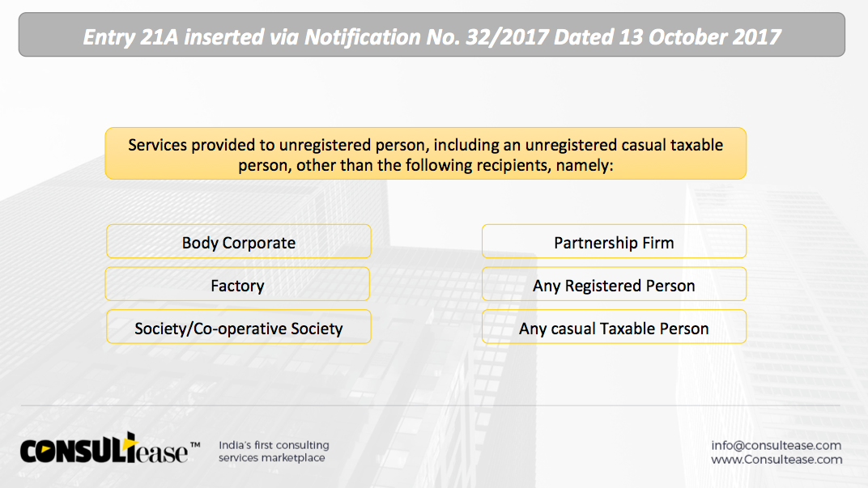Click the Entry 21A title banner
Viewport: 868px width, 488px height.
(432, 35)
